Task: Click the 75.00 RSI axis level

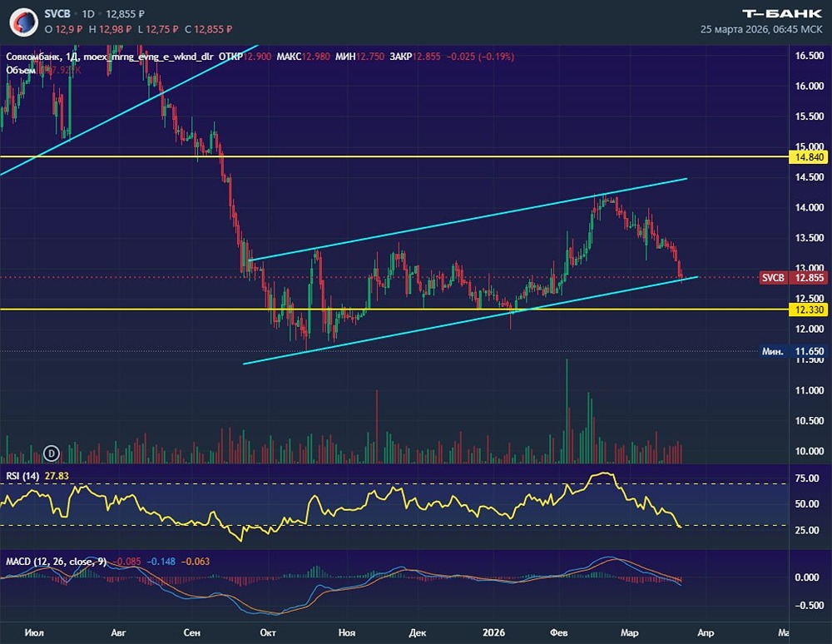Action: tap(807, 478)
